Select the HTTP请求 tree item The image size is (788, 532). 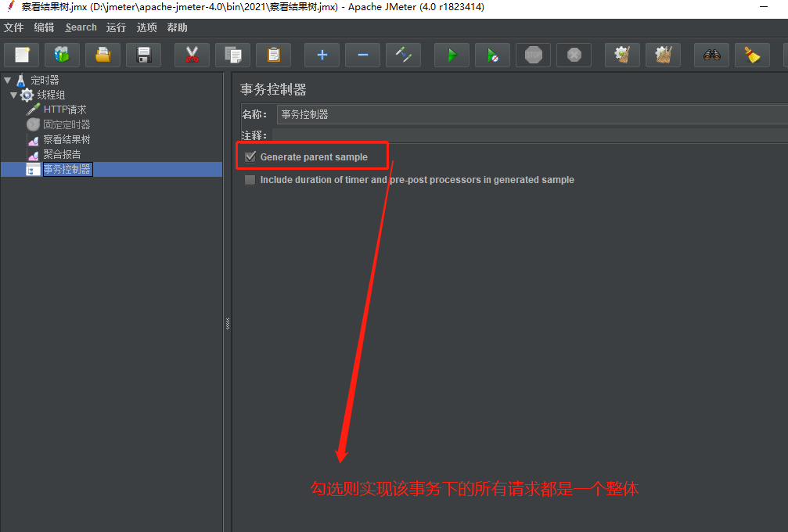pos(65,110)
